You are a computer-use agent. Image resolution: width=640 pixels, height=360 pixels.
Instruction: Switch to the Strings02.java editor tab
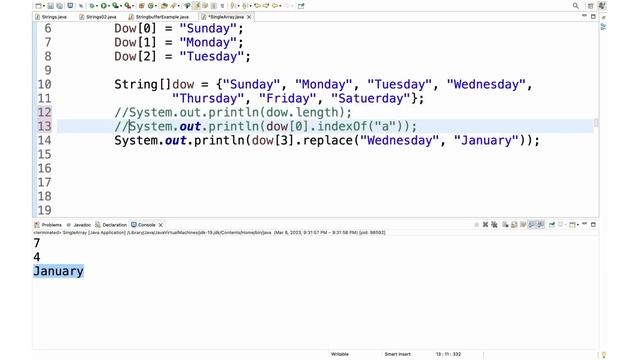tap(98, 17)
